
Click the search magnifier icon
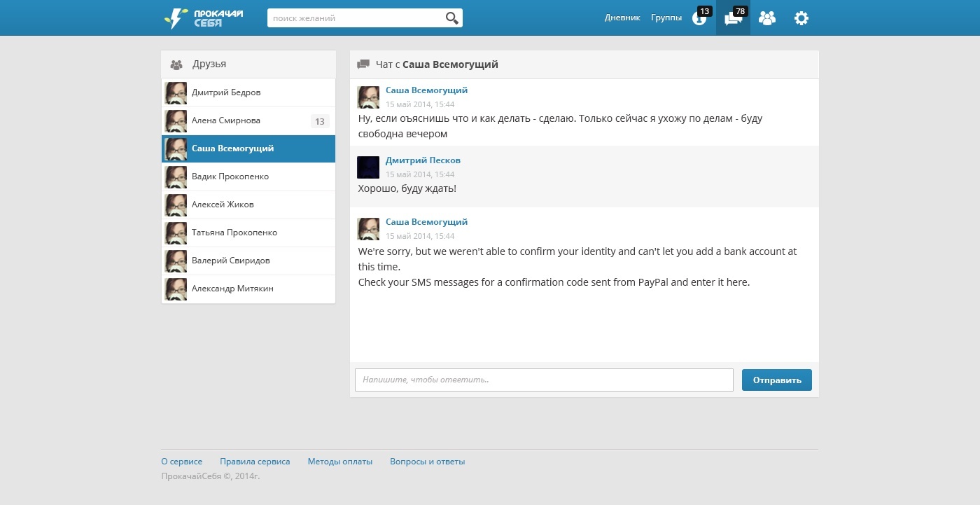tap(452, 18)
